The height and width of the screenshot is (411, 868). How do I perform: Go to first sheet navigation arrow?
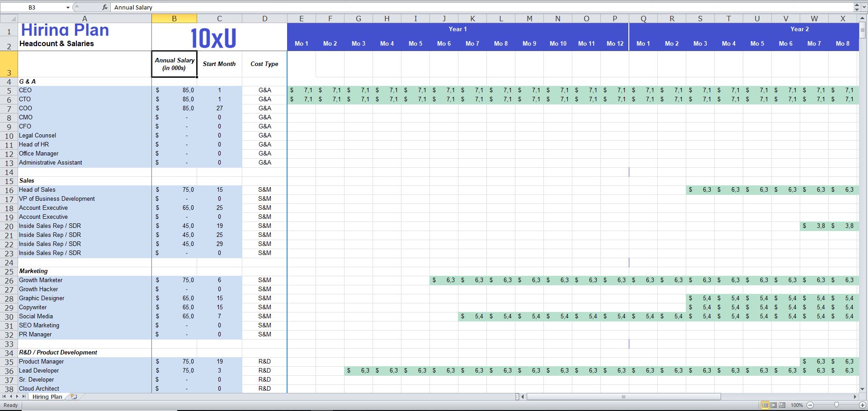(5, 397)
